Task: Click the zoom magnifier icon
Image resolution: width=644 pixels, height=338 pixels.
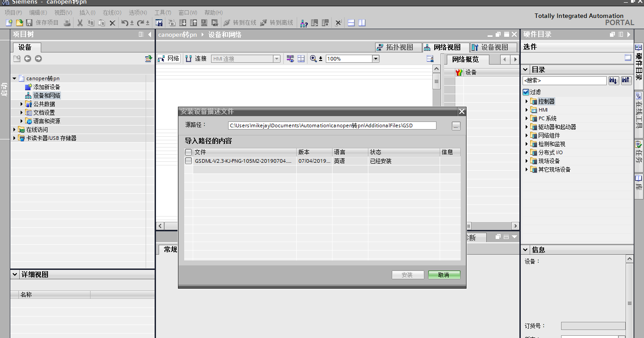Action: (313, 59)
